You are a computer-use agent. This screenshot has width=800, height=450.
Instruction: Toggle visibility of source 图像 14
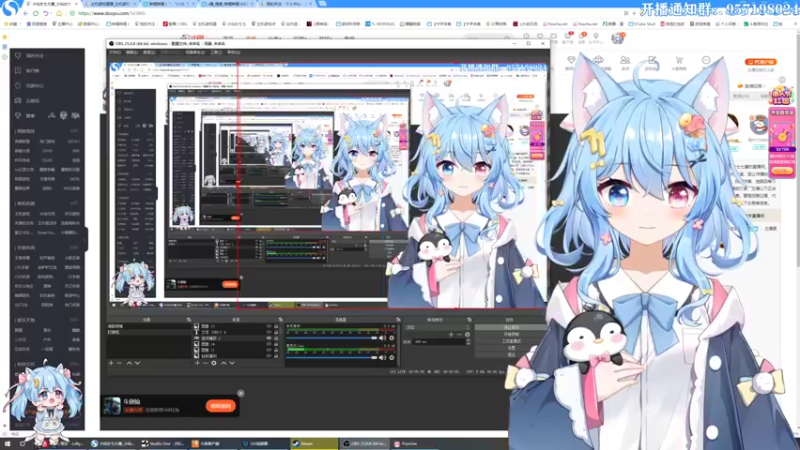pyautogui.click(x=269, y=344)
